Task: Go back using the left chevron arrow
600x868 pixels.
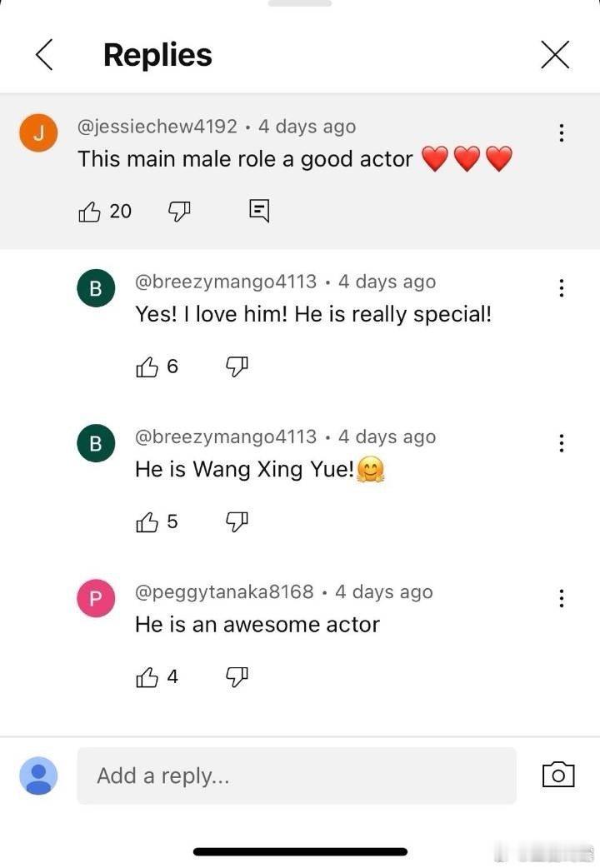Action: click(x=44, y=54)
